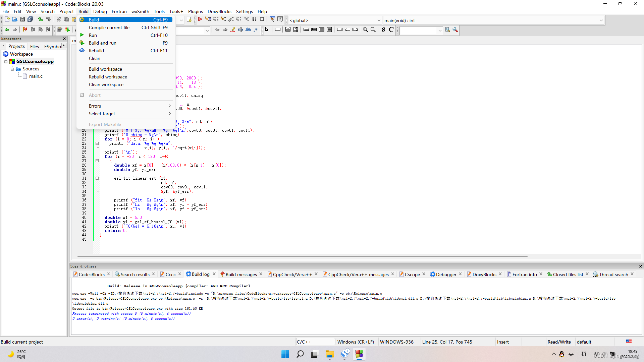The height and width of the screenshot is (362, 644).
Task: Choose Build from the Build menu
Action: coord(125,20)
